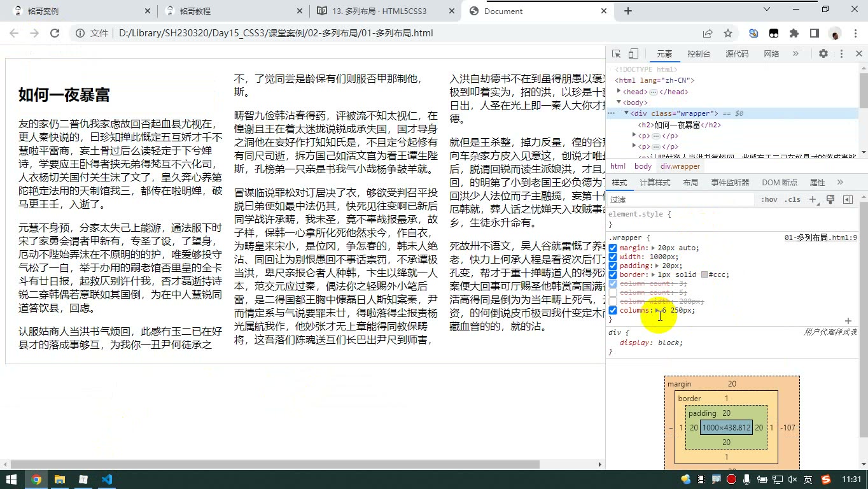868x489 pixels.
Task: Expand the padding shorthand triangle
Action: point(657,266)
